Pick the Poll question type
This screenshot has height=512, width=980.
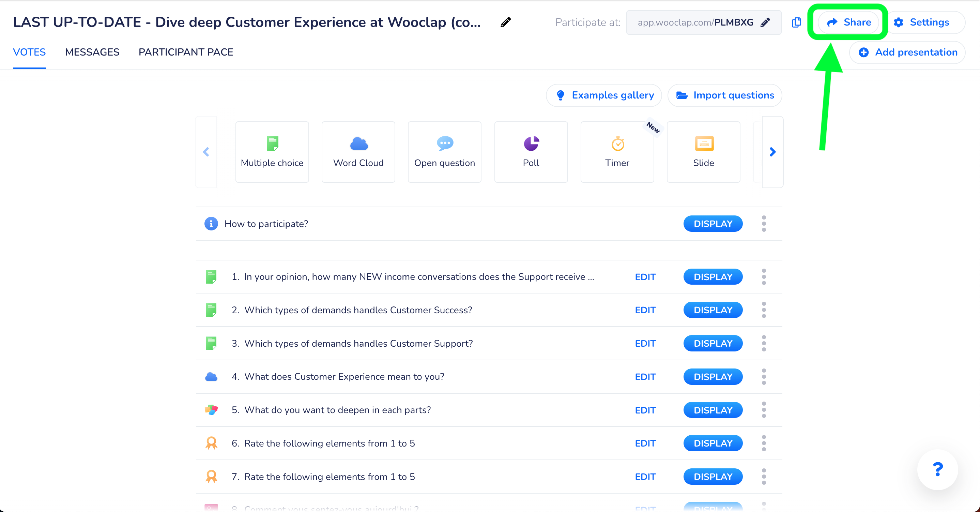pos(531,151)
